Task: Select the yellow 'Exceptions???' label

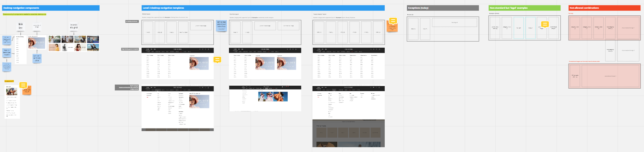Action: (9, 81)
